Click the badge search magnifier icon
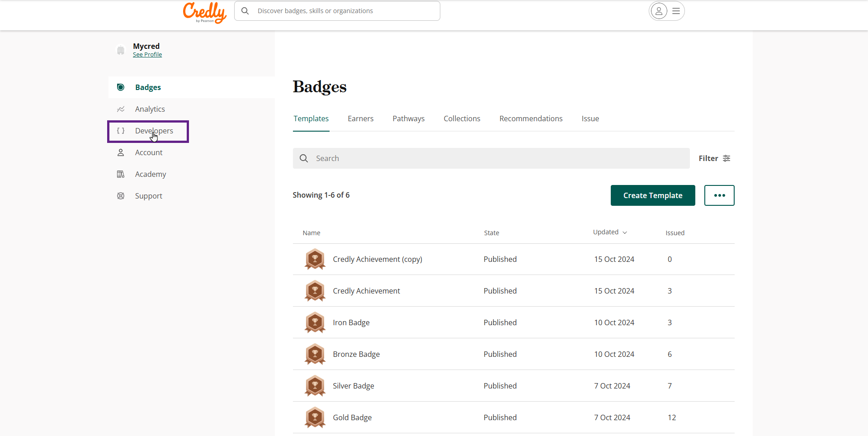Image resolution: width=868 pixels, height=436 pixels. (304, 158)
